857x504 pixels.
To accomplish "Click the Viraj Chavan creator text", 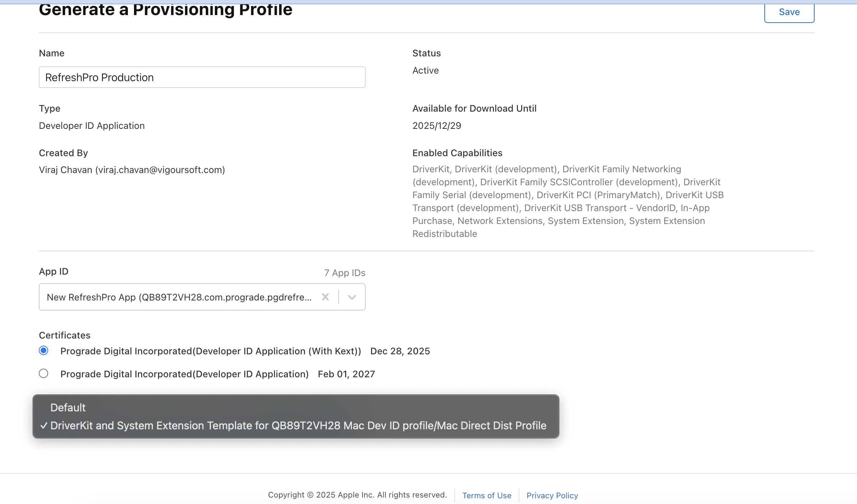I will [x=132, y=170].
